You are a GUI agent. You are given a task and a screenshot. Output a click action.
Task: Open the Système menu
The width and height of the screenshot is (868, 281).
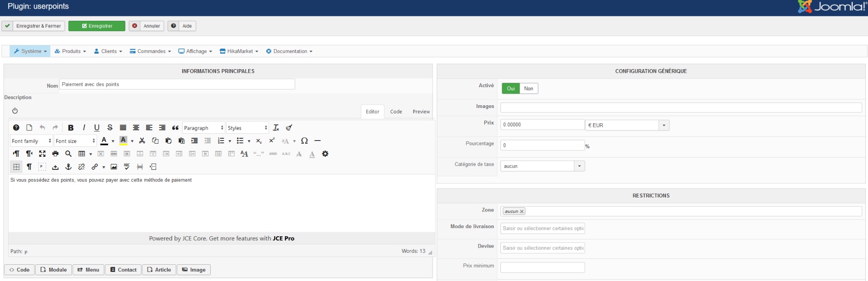pos(30,51)
